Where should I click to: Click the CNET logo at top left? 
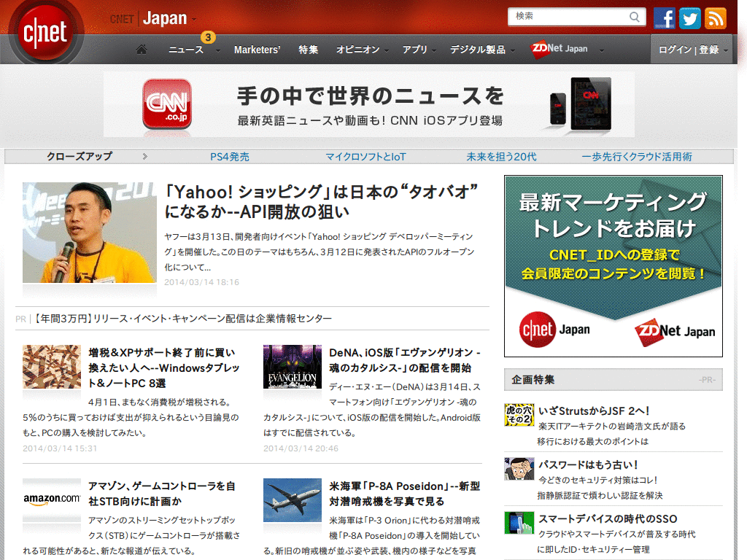(45, 33)
